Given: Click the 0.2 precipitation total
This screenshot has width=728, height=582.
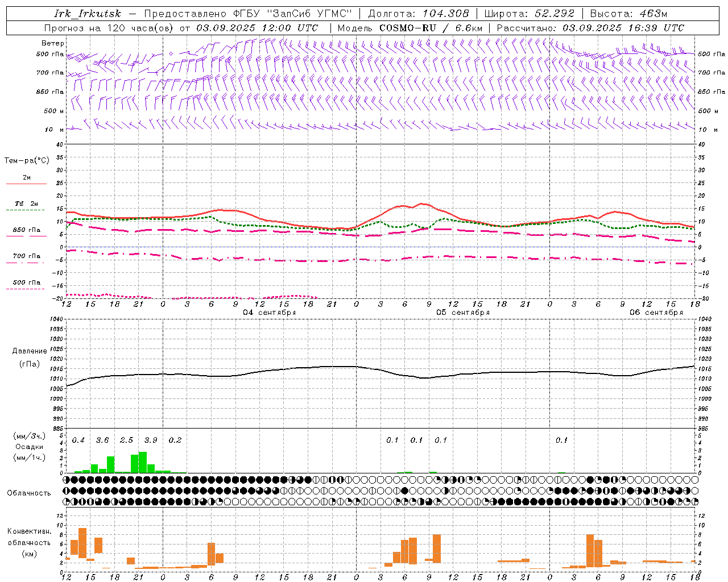Looking at the screenshot, I should tap(175, 440).
